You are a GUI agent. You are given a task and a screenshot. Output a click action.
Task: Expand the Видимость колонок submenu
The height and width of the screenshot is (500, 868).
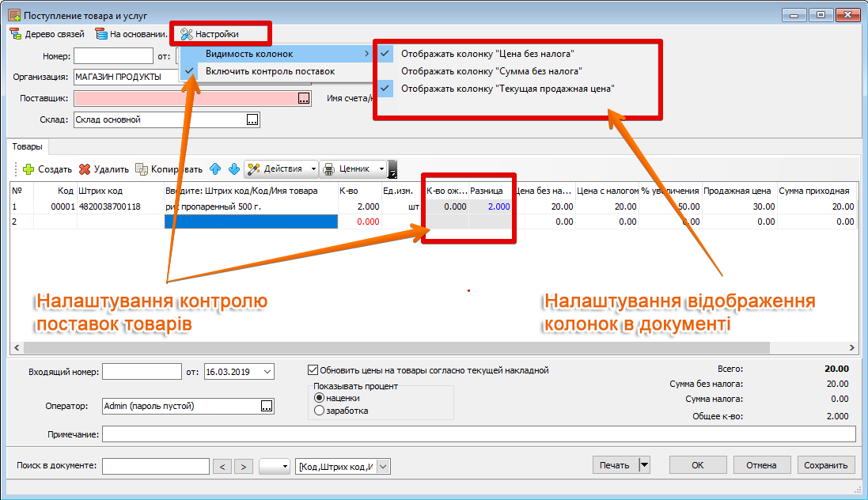[275, 54]
